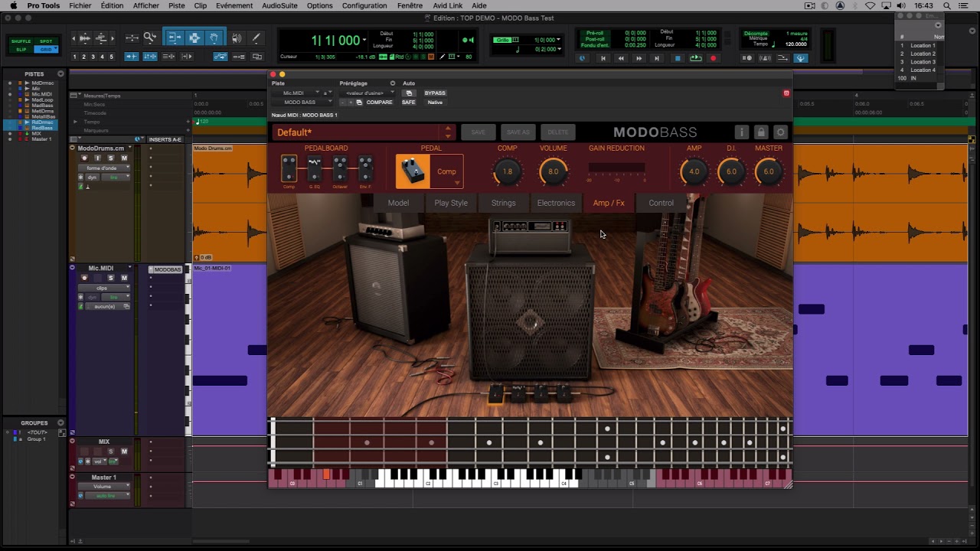Image resolution: width=980 pixels, height=551 pixels.
Task: Open the valeur d'usine preset dropdown
Action: click(x=367, y=93)
